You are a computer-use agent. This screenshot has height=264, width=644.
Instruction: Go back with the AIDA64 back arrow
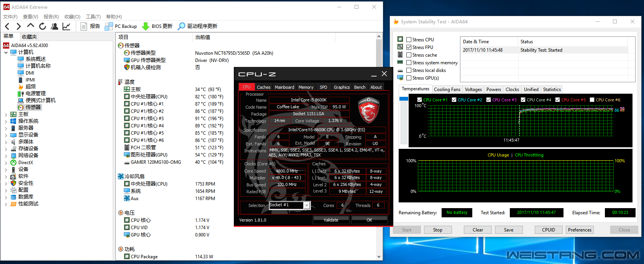(7, 26)
